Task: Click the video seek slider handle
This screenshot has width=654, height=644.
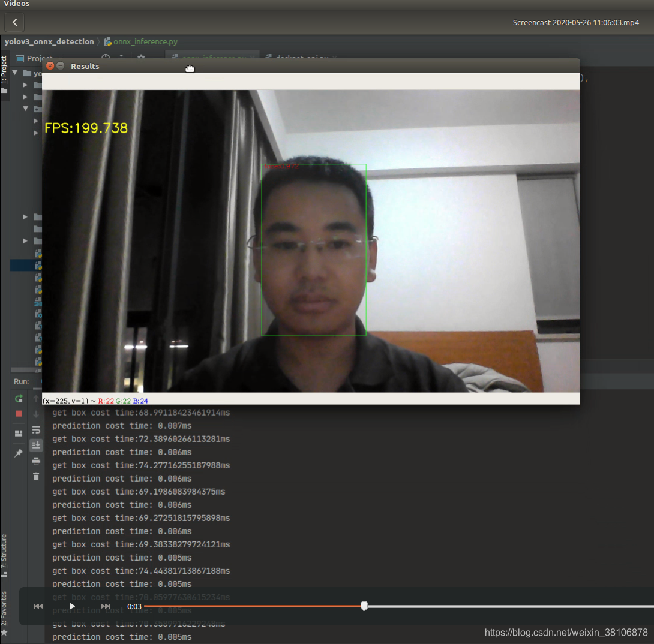Action: tap(364, 606)
